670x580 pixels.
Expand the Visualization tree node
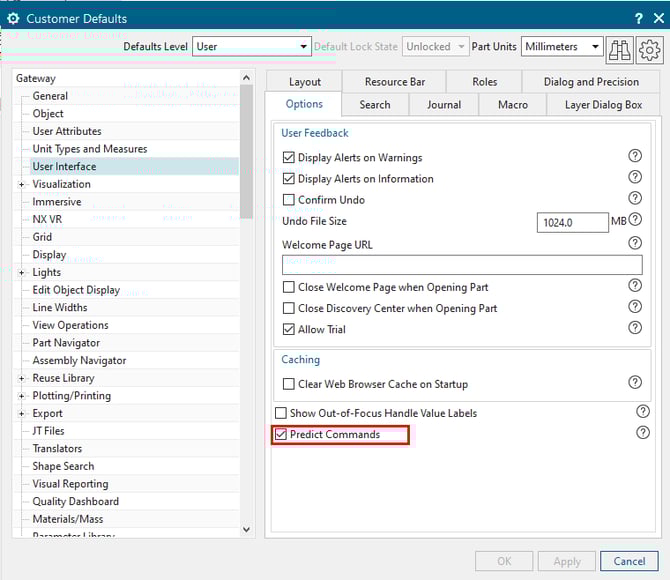click(21, 184)
